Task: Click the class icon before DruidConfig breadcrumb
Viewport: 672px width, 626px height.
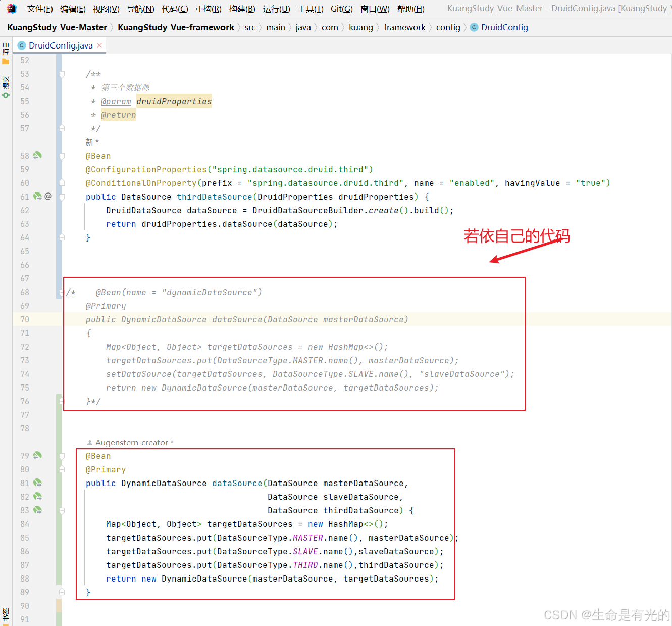Action: pos(474,27)
